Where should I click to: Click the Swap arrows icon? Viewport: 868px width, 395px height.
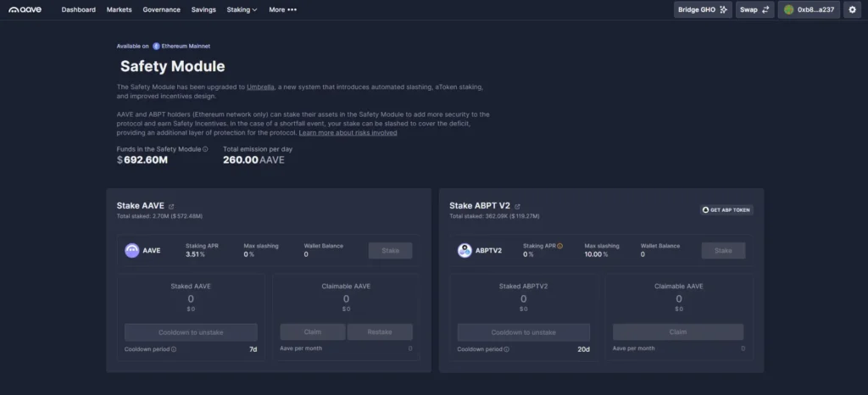pyautogui.click(x=765, y=9)
